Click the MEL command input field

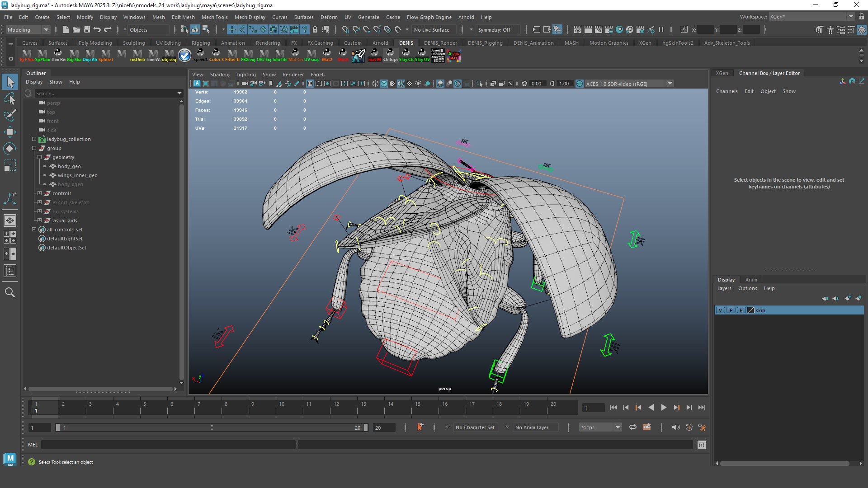169,445
